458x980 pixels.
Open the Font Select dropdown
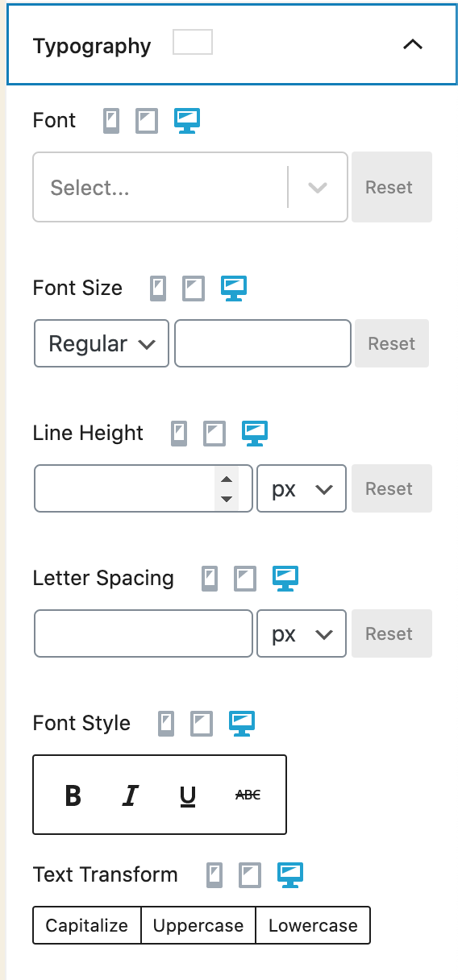pos(190,187)
